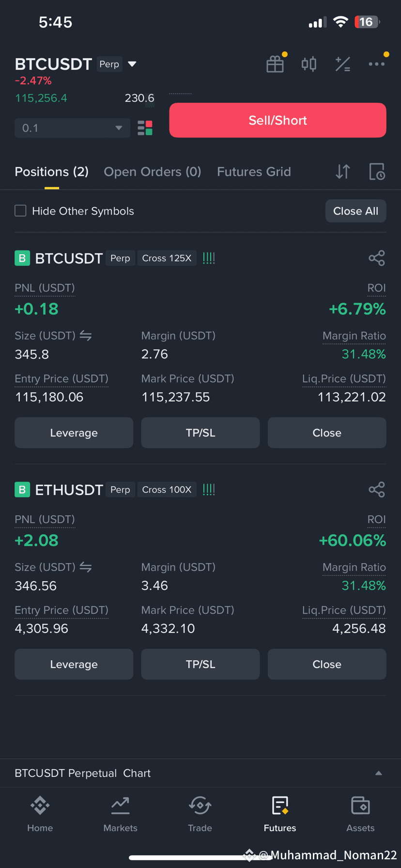Toggle ETHUSDT size unit switch
Screen dimensions: 401x868
pyautogui.click(x=86, y=567)
